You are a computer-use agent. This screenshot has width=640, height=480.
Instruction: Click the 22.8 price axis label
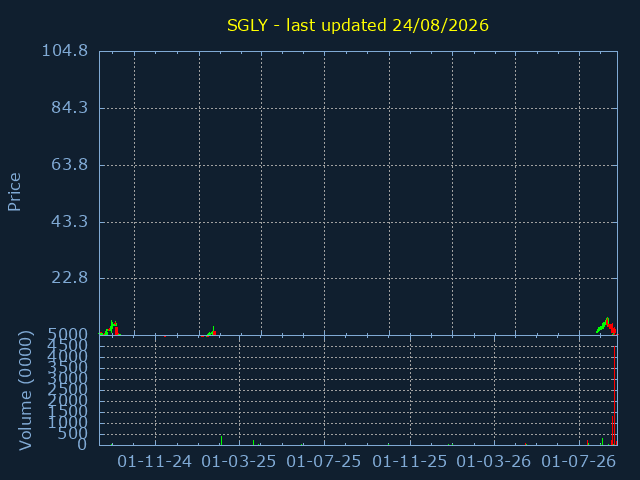[x=69, y=278]
